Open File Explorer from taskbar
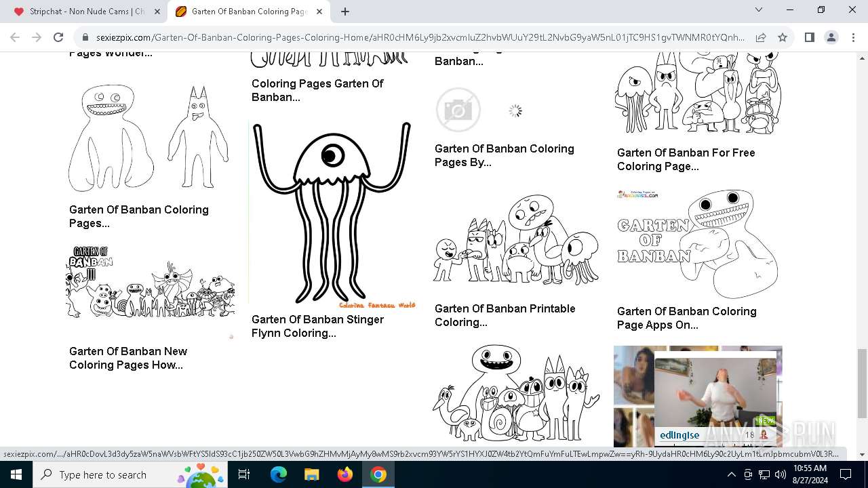 [x=312, y=474]
